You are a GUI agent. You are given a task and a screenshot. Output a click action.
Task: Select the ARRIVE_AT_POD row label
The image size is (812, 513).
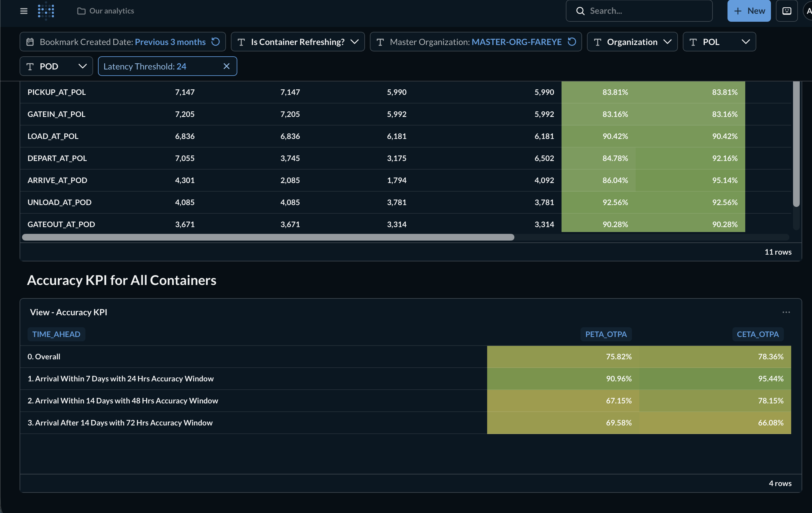[57, 180]
